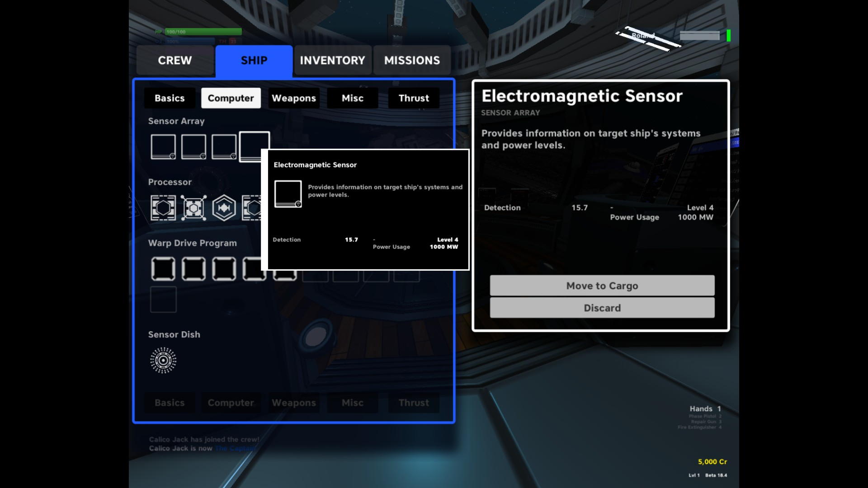This screenshot has width=868, height=488.
Task: Select the first Processor component icon
Action: click(x=163, y=208)
